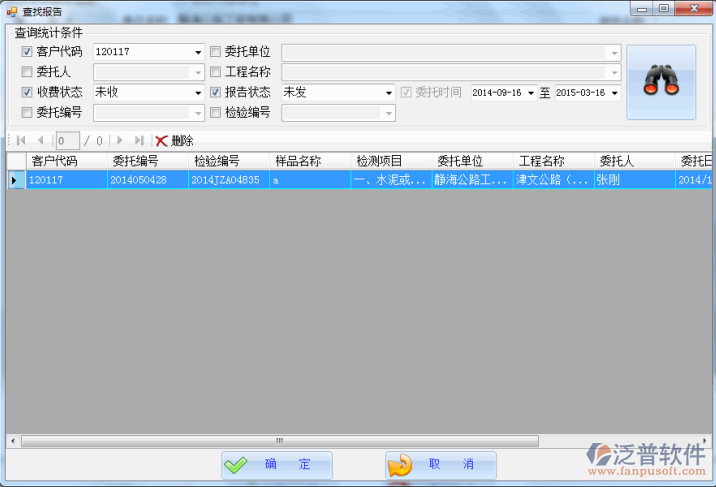The height and width of the screenshot is (487, 716).
Task: Enable the 委托编号 checkbox
Action: coord(27,112)
